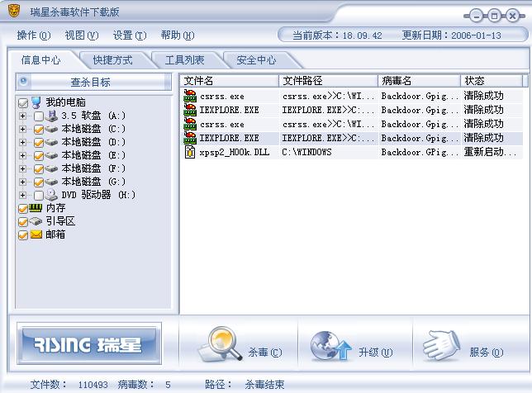
Task: Switch to the 工具列表 tab
Action: [185, 60]
